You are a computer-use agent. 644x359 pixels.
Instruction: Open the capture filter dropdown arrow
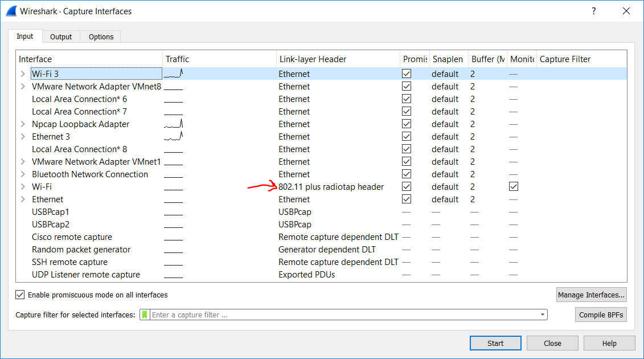(542, 315)
